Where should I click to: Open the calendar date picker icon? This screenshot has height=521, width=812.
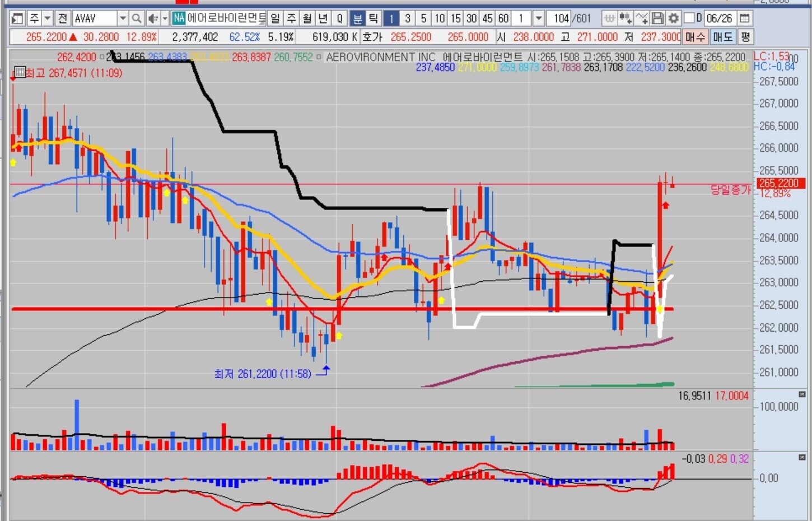tap(745, 18)
